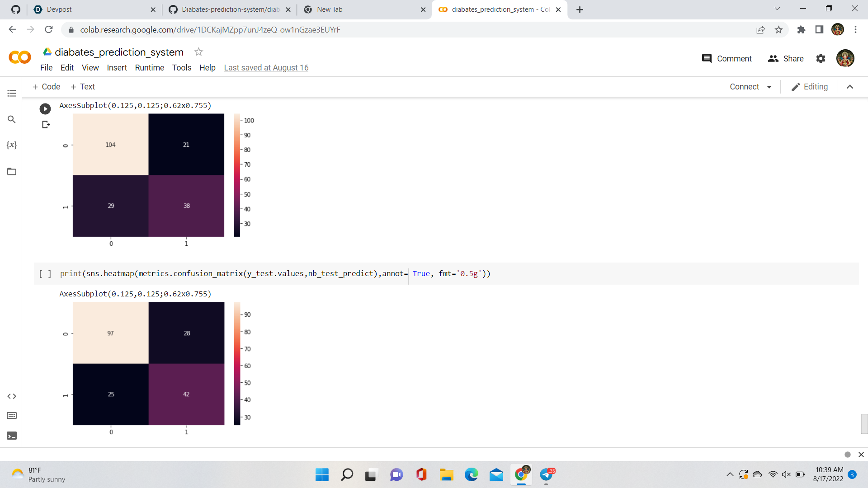Open the table of contents sidebar icon
The height and width of the screenshot is (488, 868).
pos(12,94)
